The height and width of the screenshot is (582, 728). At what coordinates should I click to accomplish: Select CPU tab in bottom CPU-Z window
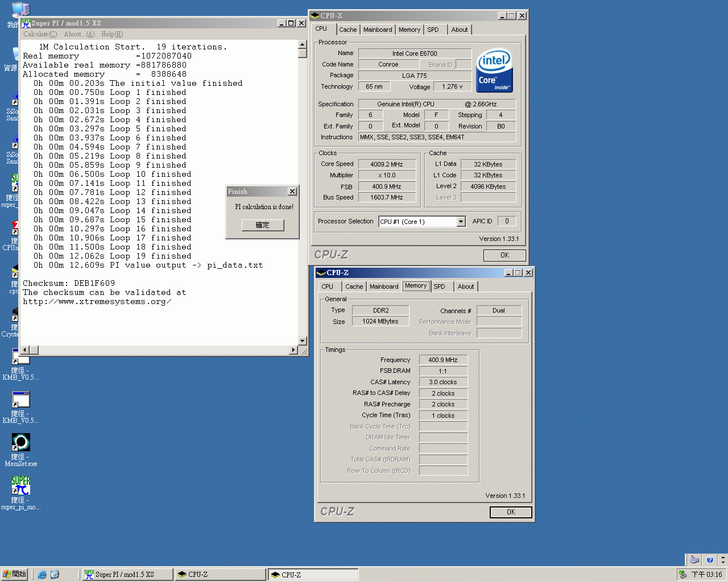pyautogui.click(x=328, y=286)
